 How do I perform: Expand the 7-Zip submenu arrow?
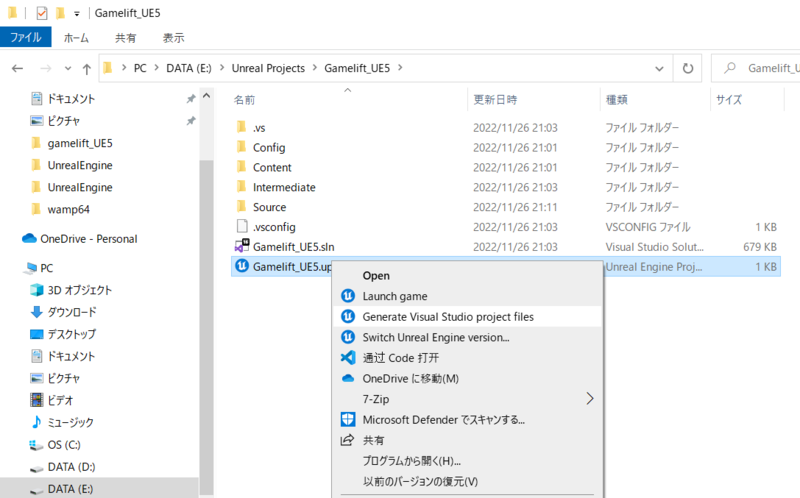(590, 399)
